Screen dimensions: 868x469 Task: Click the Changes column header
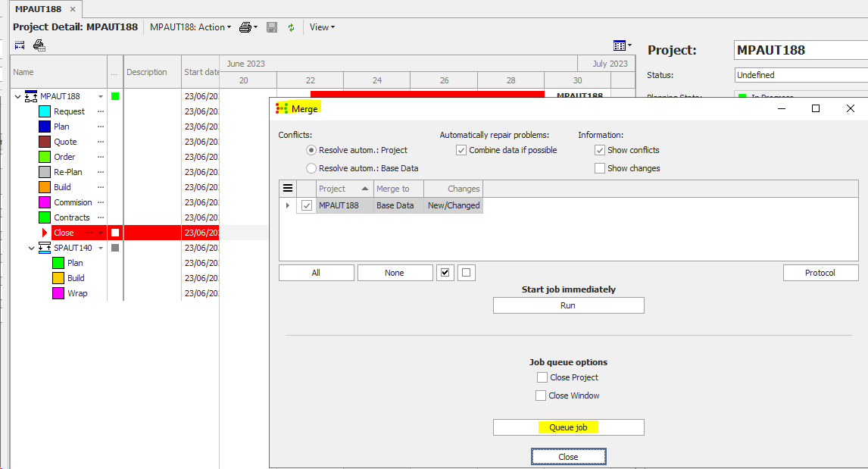click(454, 189)
